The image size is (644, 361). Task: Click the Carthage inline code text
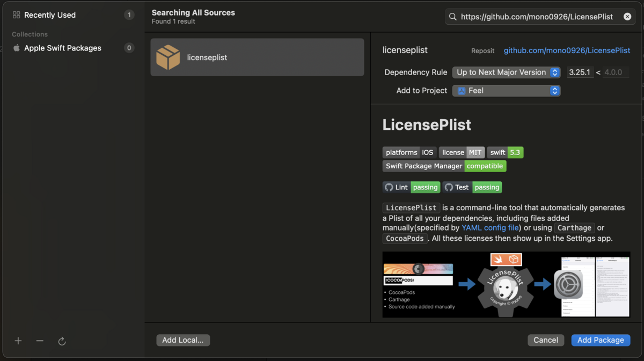pyautogui.click(x=574, y=227)
